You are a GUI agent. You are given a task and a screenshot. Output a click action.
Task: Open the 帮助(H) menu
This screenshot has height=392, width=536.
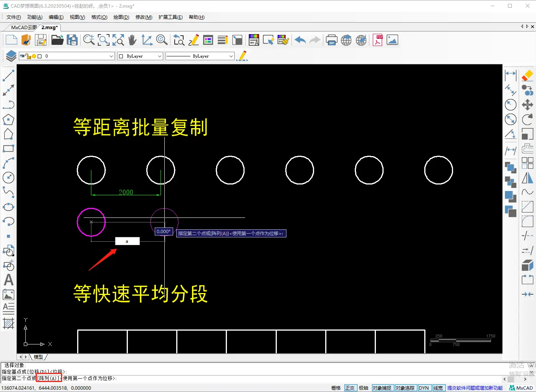point(197,17)
